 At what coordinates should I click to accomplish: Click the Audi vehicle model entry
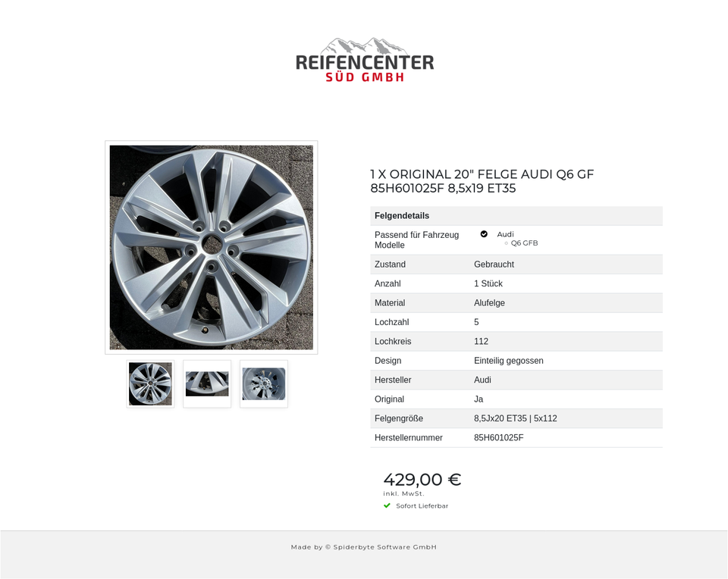coord(505,234)
